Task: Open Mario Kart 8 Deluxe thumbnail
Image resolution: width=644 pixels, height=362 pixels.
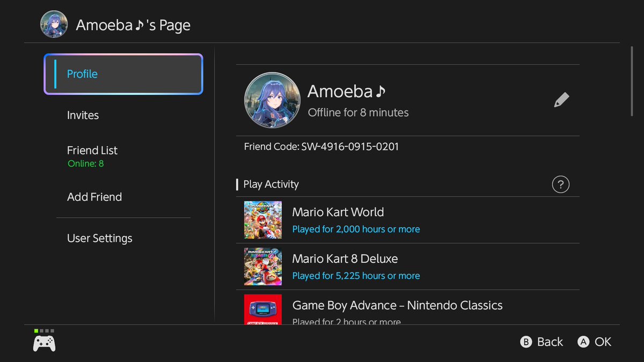Action: point(263,267)
